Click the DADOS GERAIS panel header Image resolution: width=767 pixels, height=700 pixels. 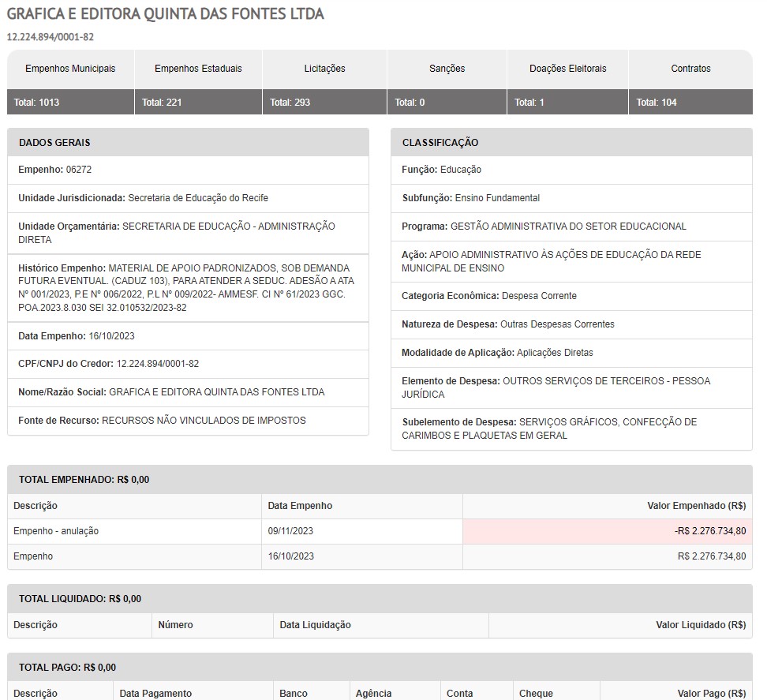pyautogui.click(x=189, y=142)
